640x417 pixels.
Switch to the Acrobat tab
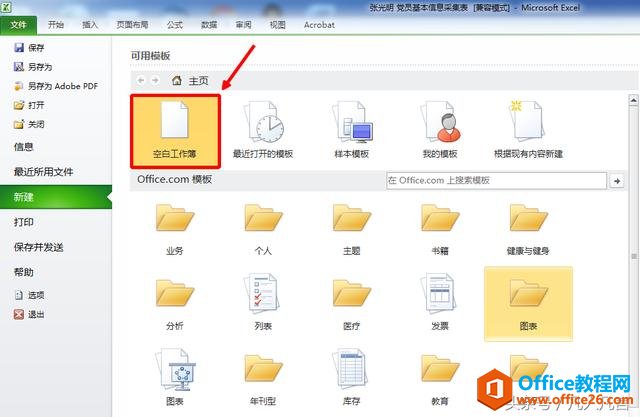click(319, 25)
